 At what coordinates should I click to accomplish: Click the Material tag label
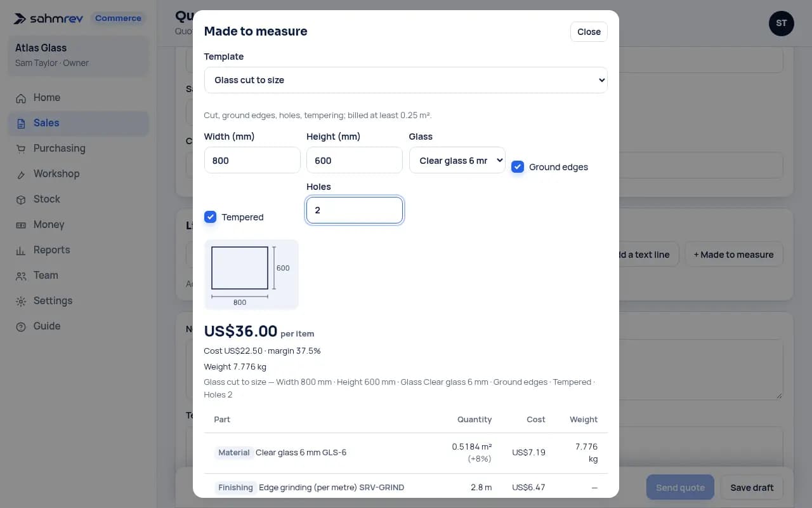coord(234,453)
